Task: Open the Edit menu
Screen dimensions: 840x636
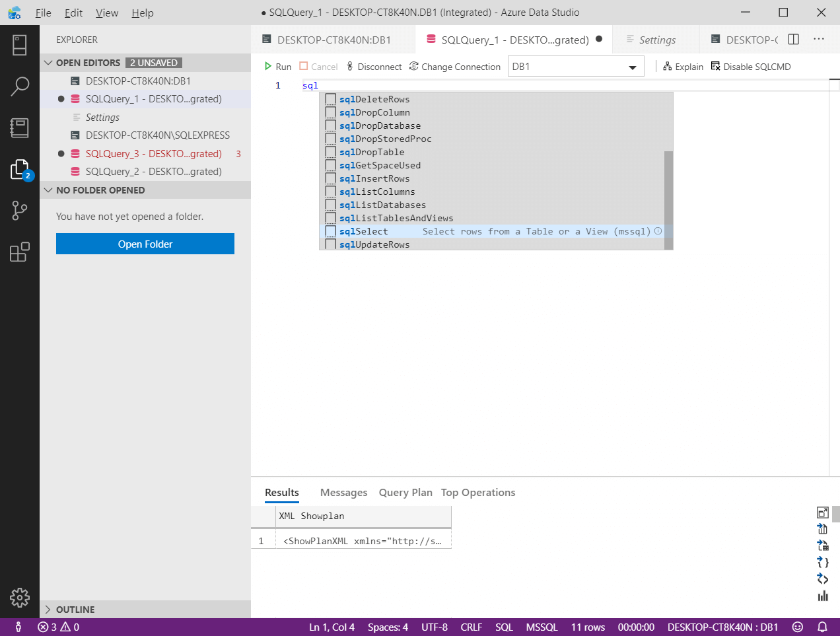Action: (x=74, y=13)
